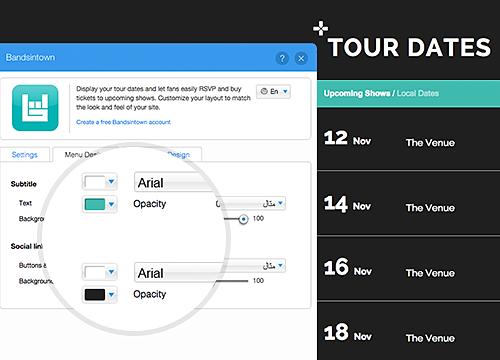Switch to the Settings tab

(x=24, y=155)
